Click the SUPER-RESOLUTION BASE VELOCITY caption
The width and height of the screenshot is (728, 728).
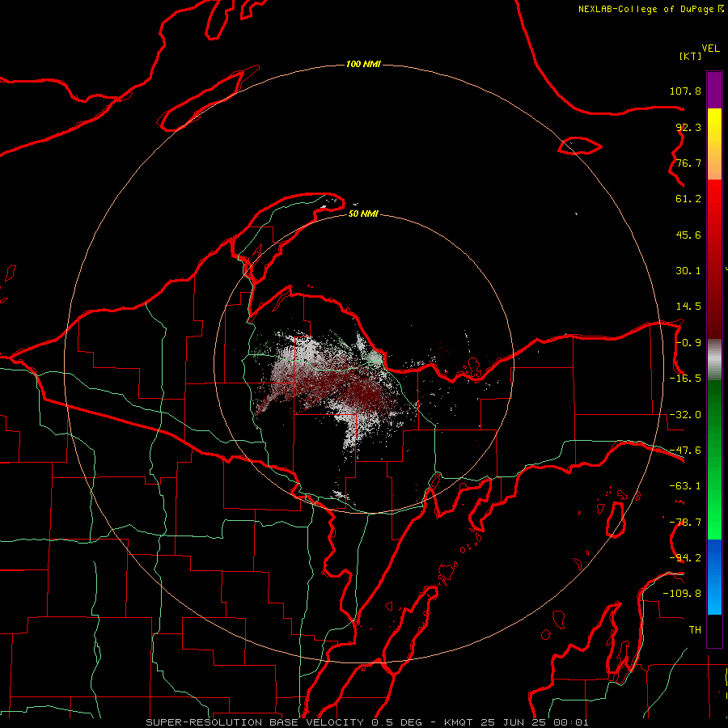coord(367,722)
